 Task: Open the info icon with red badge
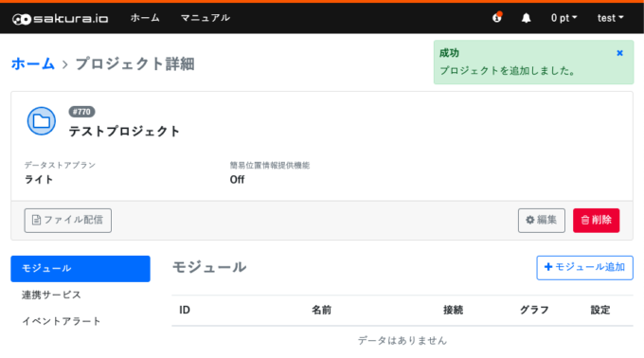click(x=497, y=18)
